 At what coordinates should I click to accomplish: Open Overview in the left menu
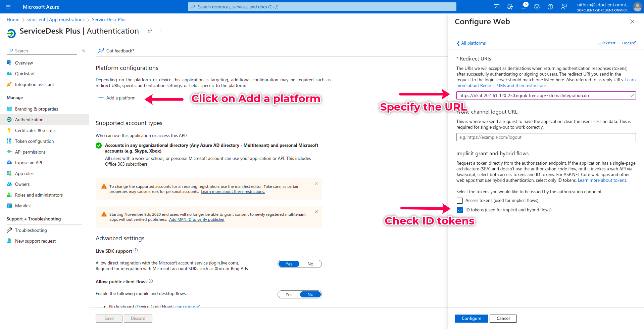coord(24,63)
